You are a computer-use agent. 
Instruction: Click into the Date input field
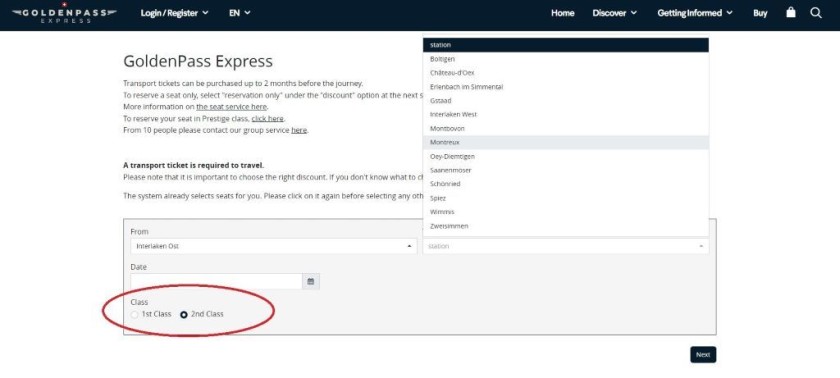click(216, 281)
